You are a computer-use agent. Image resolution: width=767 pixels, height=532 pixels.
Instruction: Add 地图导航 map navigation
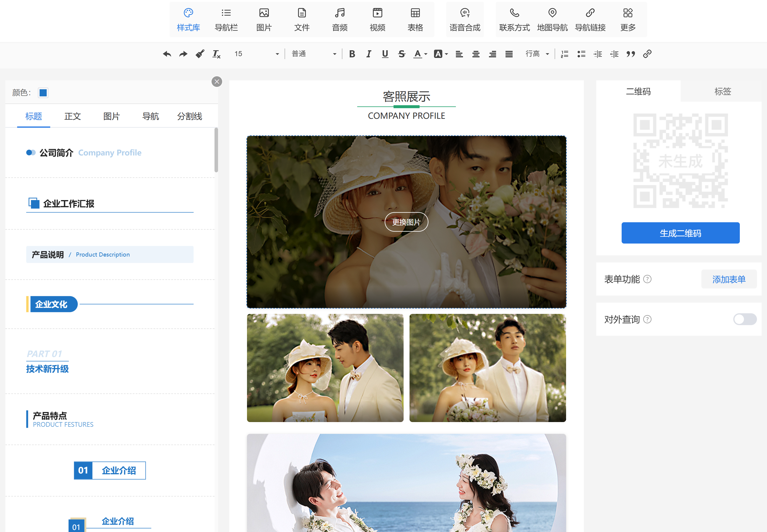click(x=552, y=20)
